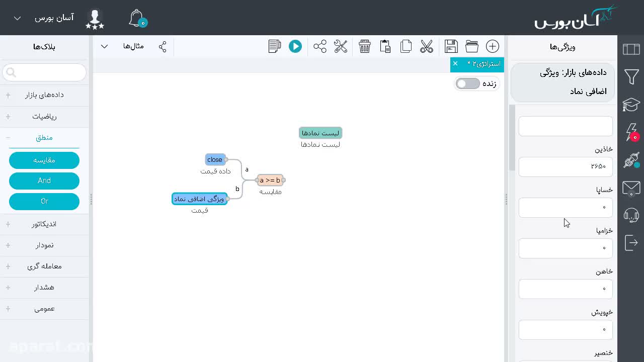The height and width of the screenshot is (362, 644).
Task: Toggle the زنده live switch
Action: coord(468,83)
